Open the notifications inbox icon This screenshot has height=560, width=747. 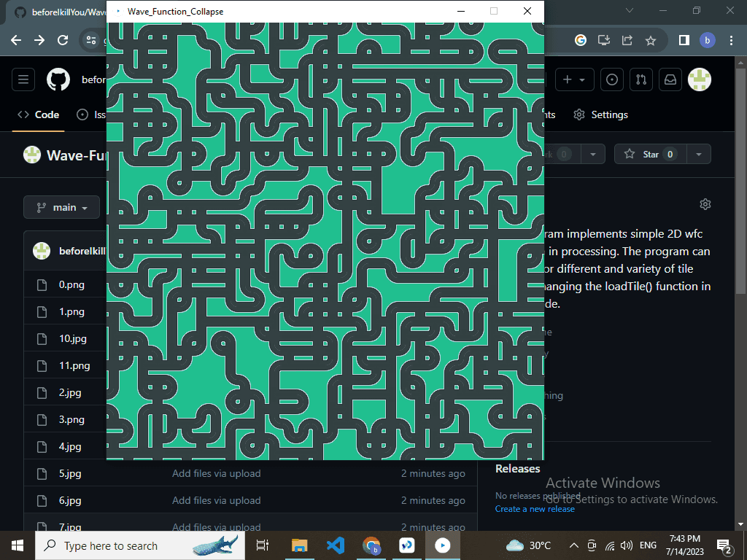coord(670,79)
